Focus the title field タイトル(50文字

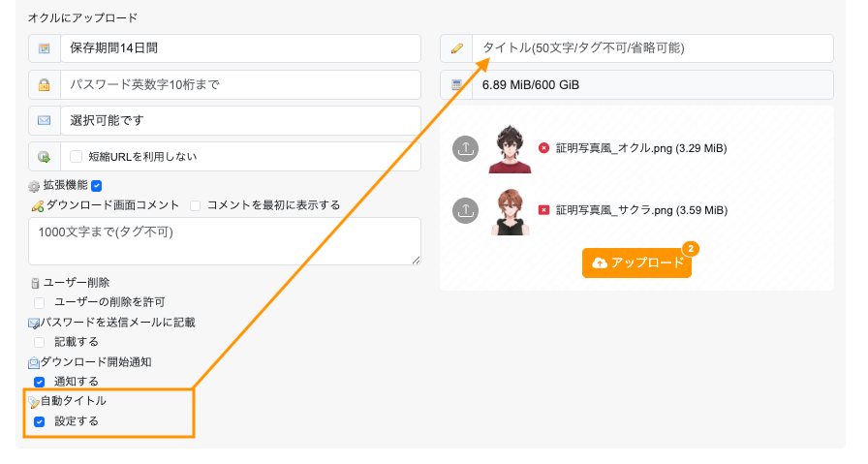coord(653,48)
